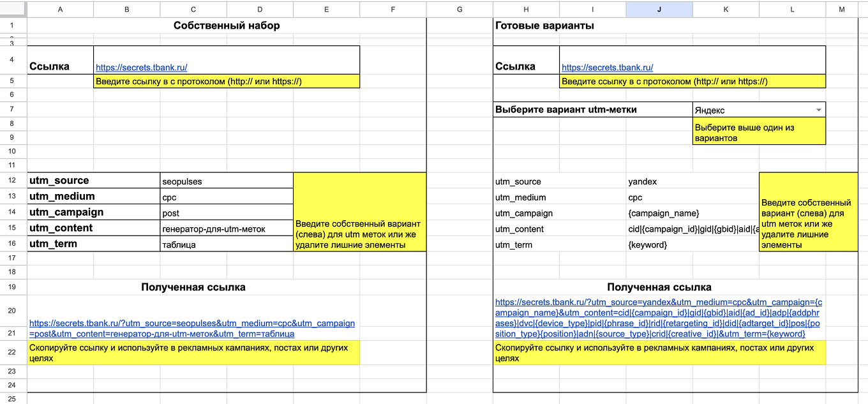Click bold utm_term label in left table

point(53,243)
